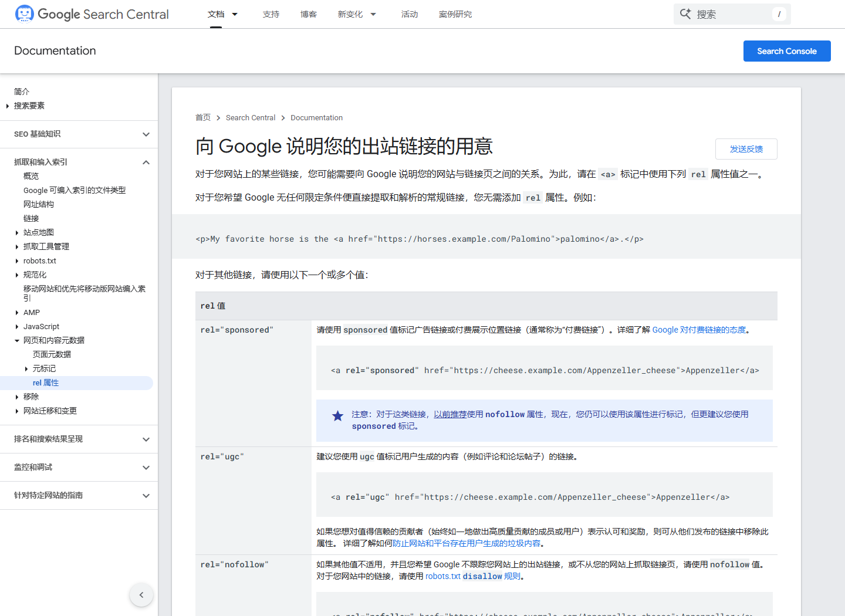
Task: Expand the 搜索要素 tree item
Action: click(x=7, y=106)
